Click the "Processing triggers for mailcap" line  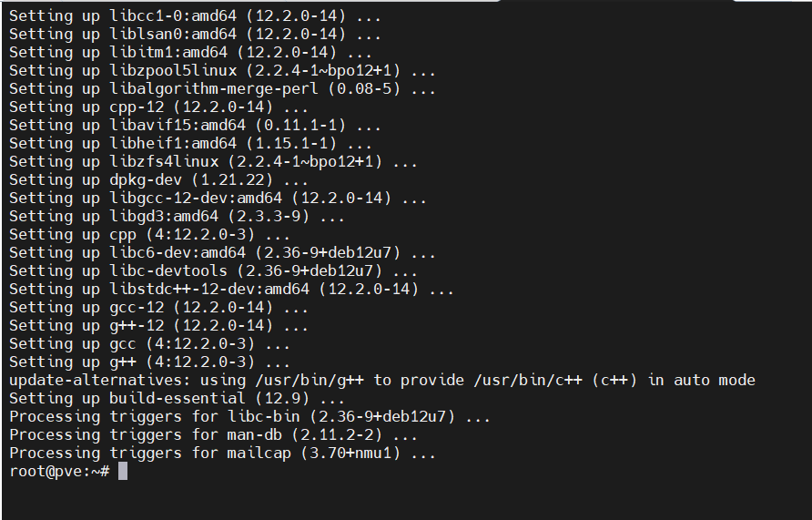(223, 453)
